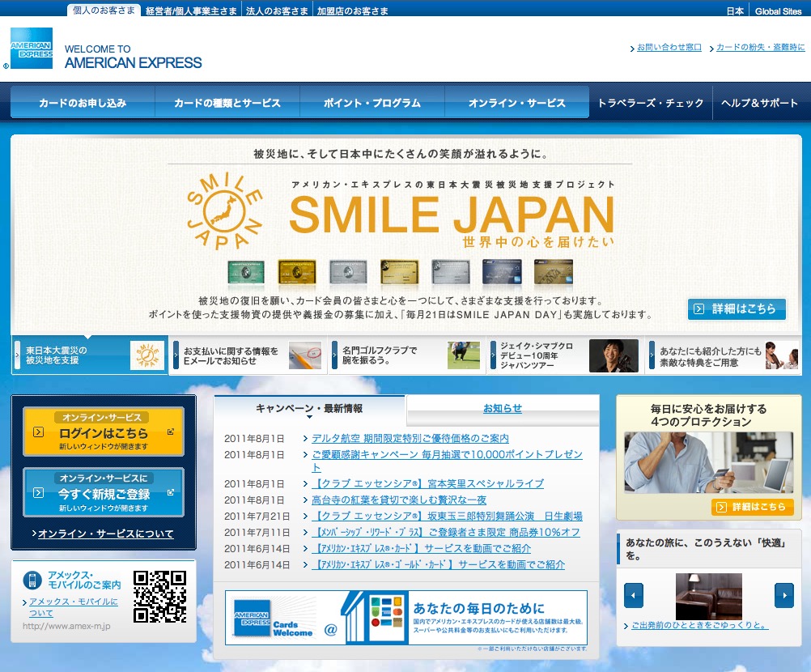Open 個人のお客さま tab
Viewport: 811px width, 672px height.
click(104, 10)
